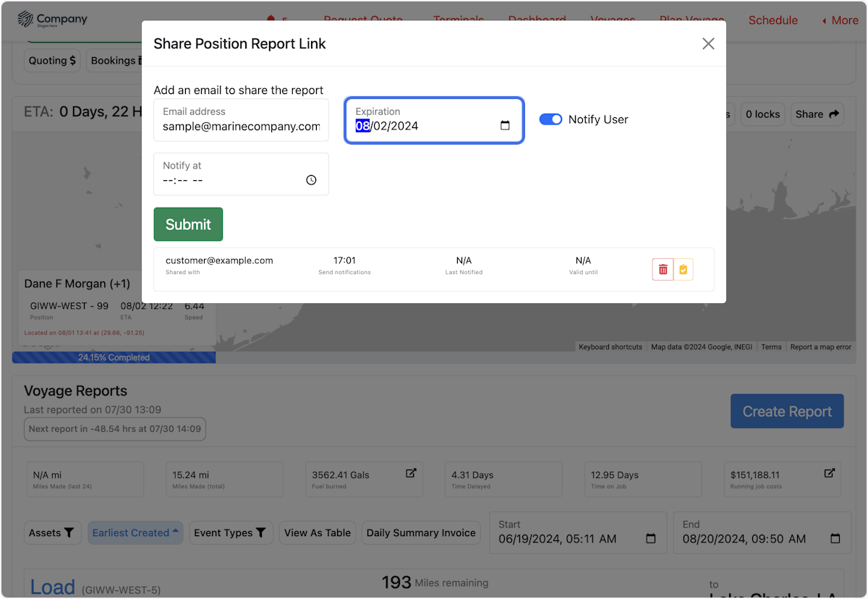Image resolution: width=868 pixels, height=599 pixels.
Task: Toggle the Notify User switch
Action: click(x=550, y=119)
